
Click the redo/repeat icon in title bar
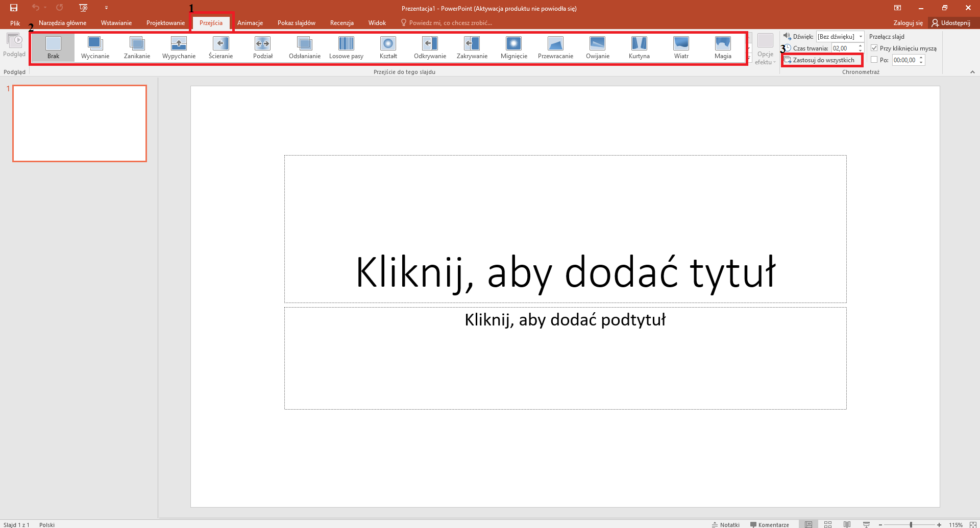[x=60, y=8]
